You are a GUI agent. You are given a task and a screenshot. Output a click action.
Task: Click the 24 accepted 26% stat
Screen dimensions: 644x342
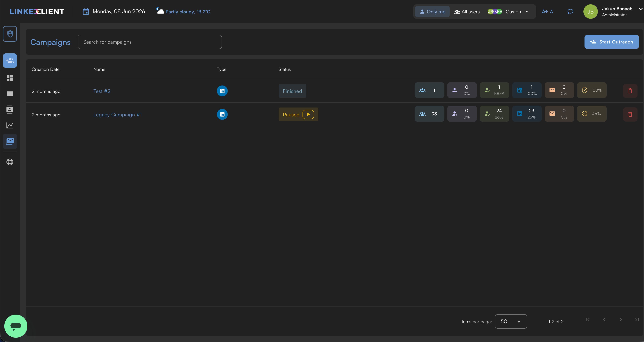click(x=495, y=114)
